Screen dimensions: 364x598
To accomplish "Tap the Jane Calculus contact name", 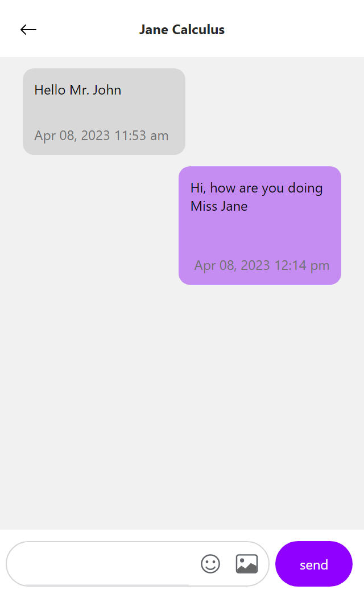I will pyautogui.click(x=182, y=30).
